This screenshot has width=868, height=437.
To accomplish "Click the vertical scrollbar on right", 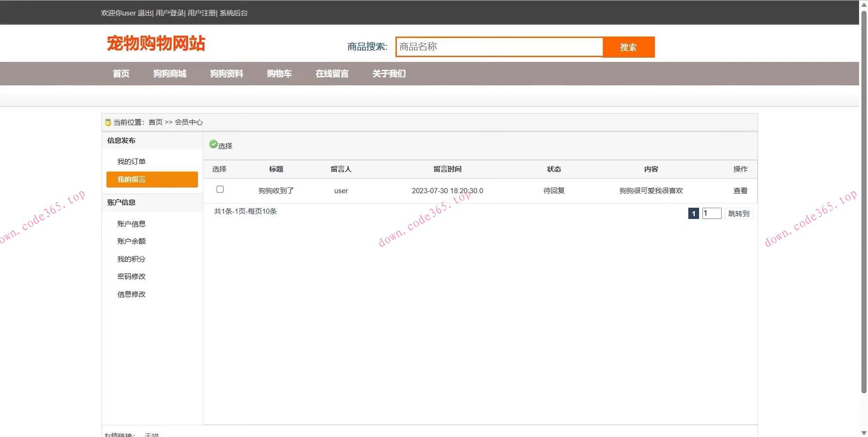I will [x=864, y=202].
